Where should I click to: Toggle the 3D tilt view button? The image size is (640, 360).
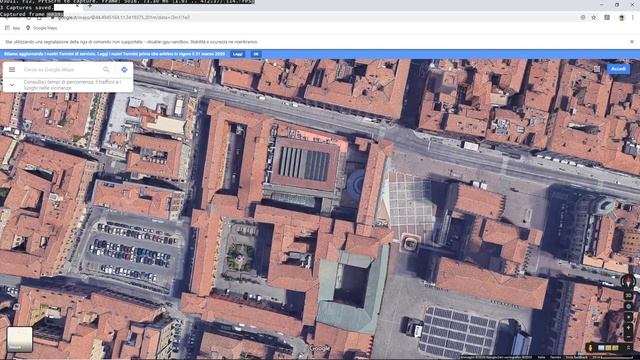coord(629,296)
